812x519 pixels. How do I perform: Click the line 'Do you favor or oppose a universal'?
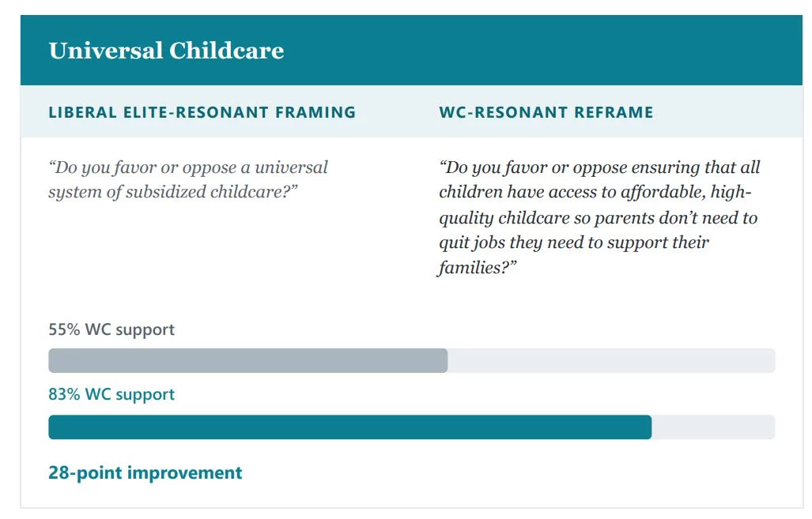pos(188,167)
